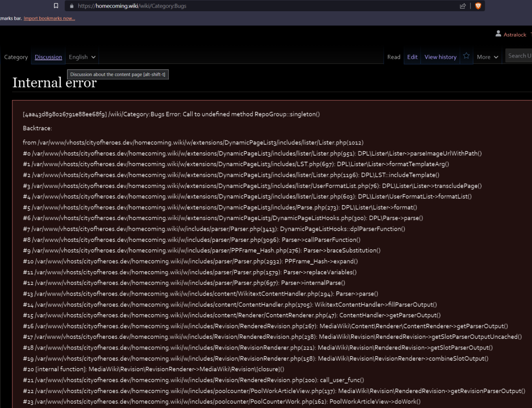Focus the wiki Search field
The width and height of the screenshot is (532, 408).
tap(519, 56)
